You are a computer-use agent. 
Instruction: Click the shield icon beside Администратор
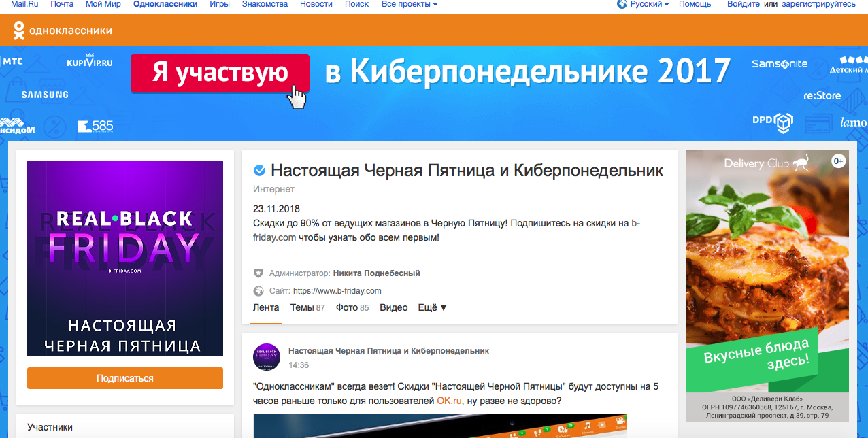pyautogui.click(x=258, y=273)
